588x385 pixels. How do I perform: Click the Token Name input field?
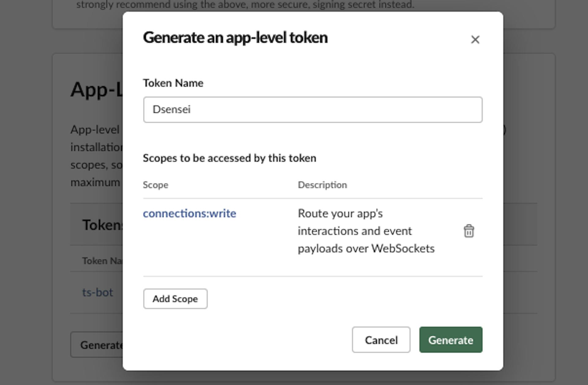tap(312, 110)
